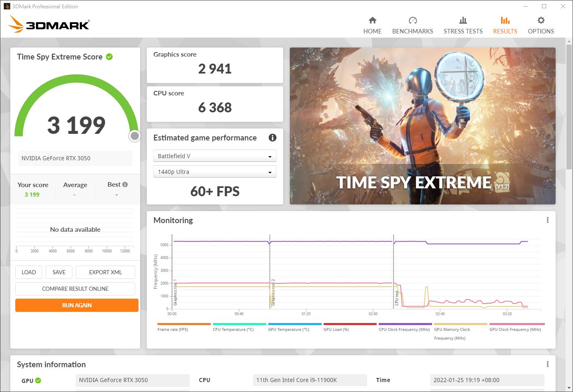
Task: Toggle CPU Clock Frequency legend
Action: (405, 327)
